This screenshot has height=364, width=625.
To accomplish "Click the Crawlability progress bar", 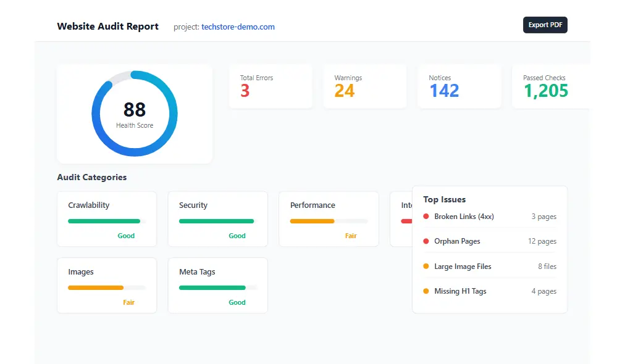I will pyautogui.click(x=107, y=221).
